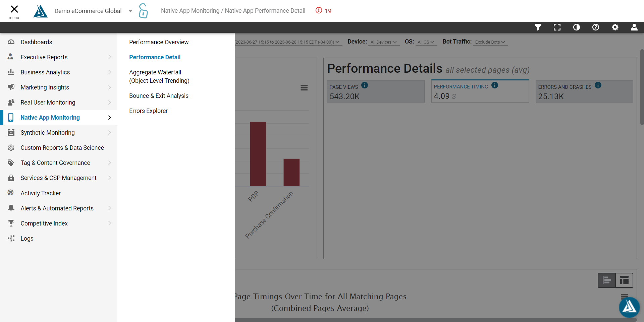Expand the Executive Reports chevron

(110, 57)
